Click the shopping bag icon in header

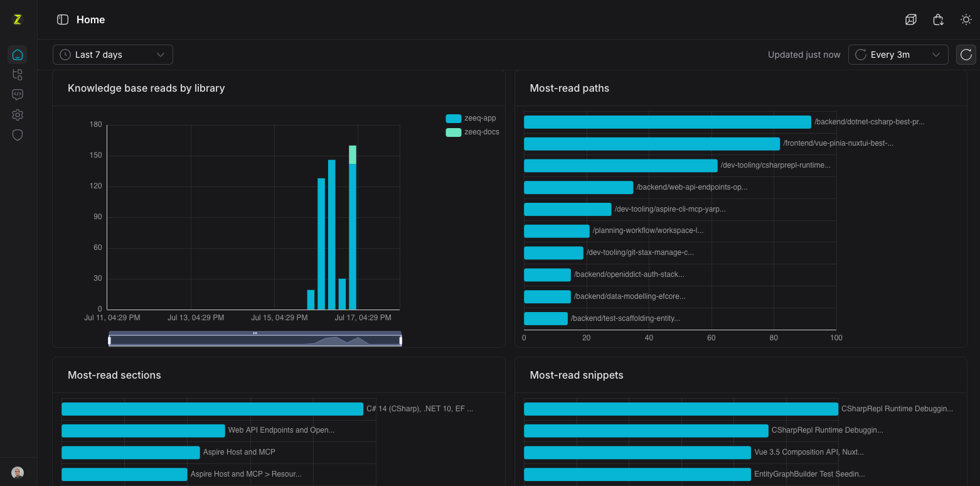point(939,19)
